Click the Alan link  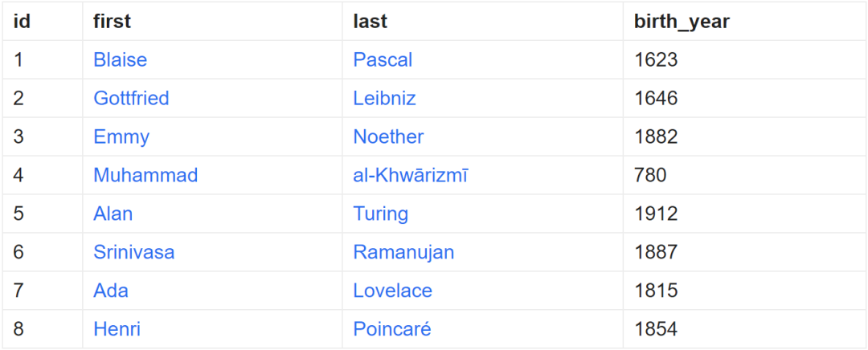pyautogui.click(x=113, y=214)
